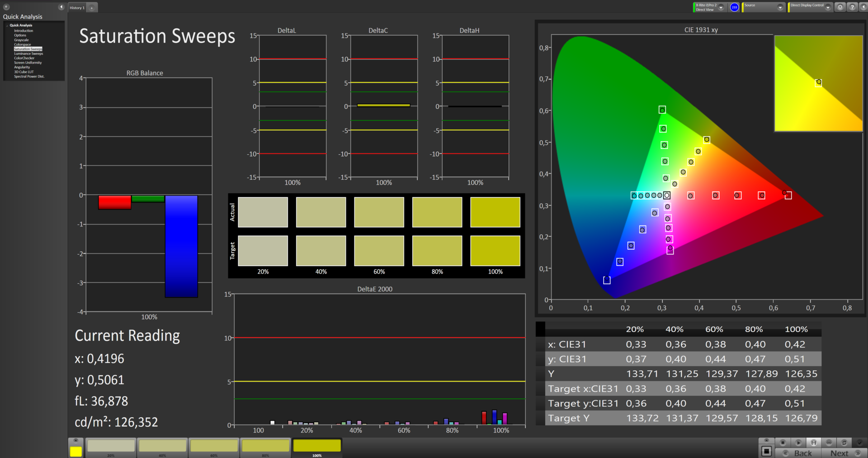The height and width of the screenshot is (458, 868).
Task: Open settings with the gear icon
Action: pyautogui.click(x=840, y=7)
